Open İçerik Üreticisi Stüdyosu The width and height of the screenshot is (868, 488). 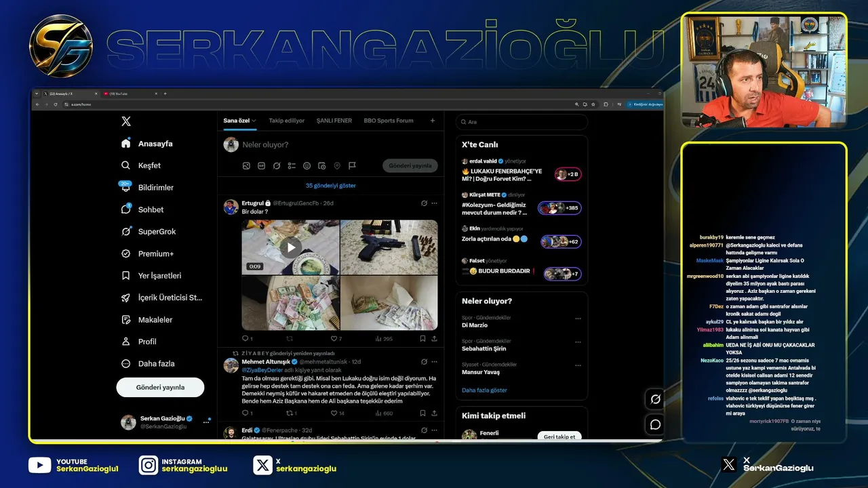[161, 298]
